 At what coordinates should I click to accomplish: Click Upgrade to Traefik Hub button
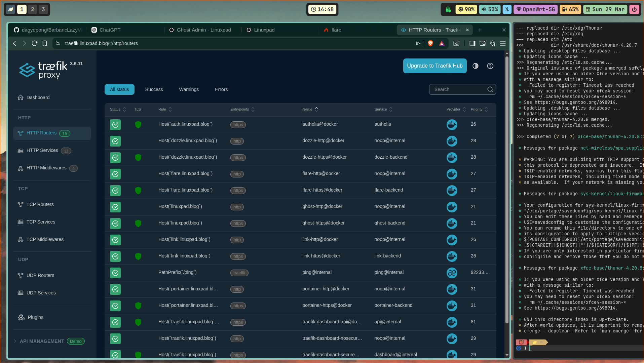click(434, 66)
